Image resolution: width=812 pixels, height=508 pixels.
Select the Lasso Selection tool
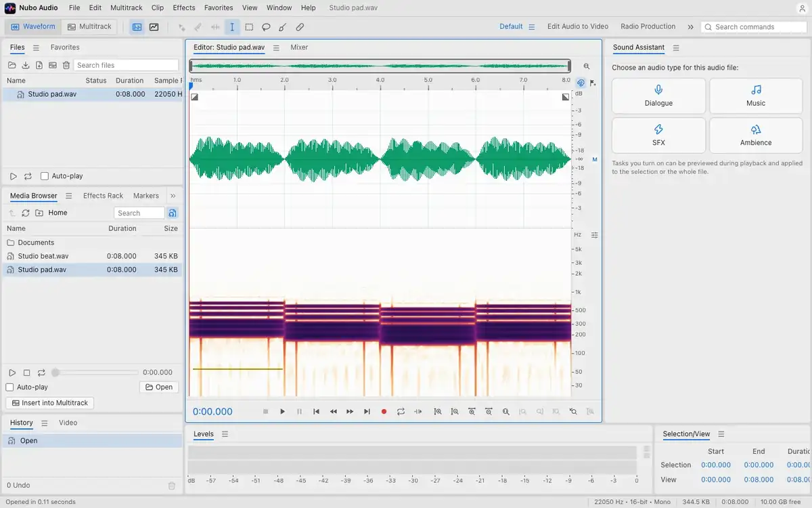click(x=266, y=27)
